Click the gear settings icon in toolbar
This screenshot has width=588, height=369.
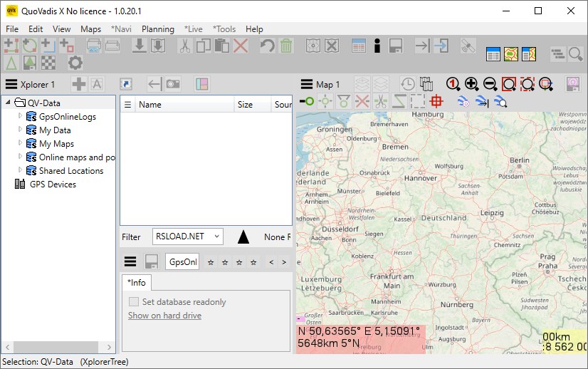click(x=75, y=63)
